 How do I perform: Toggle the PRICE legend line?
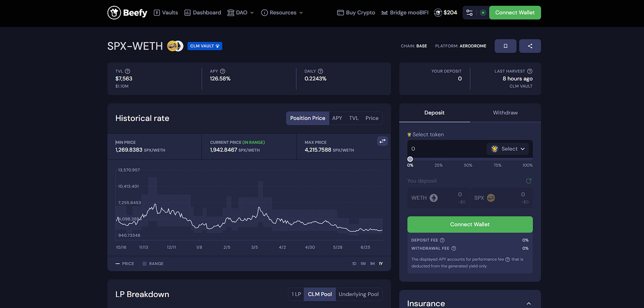click(125, 264)
